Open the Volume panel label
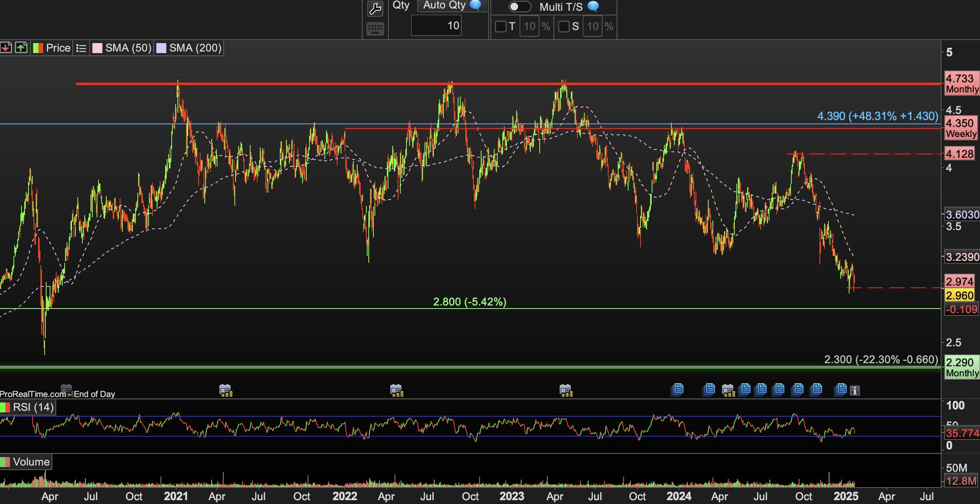Screen dimensions: 980x504 click(31, 462)
